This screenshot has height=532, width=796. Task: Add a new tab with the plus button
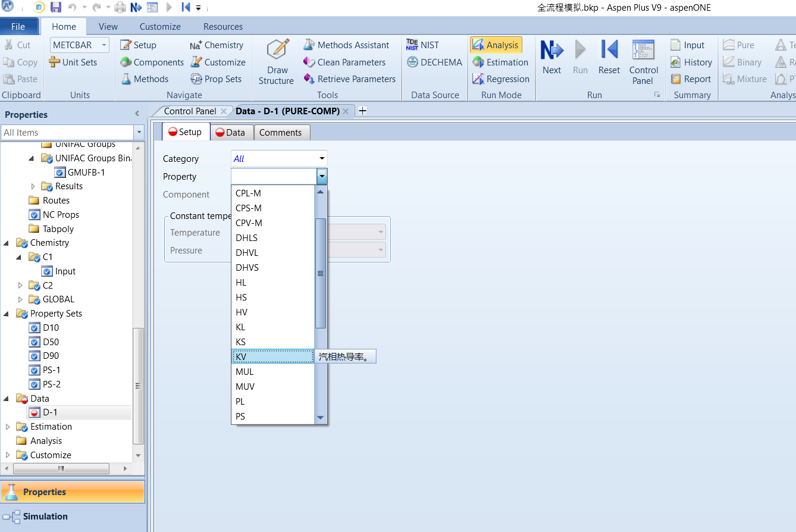(362, 111)
